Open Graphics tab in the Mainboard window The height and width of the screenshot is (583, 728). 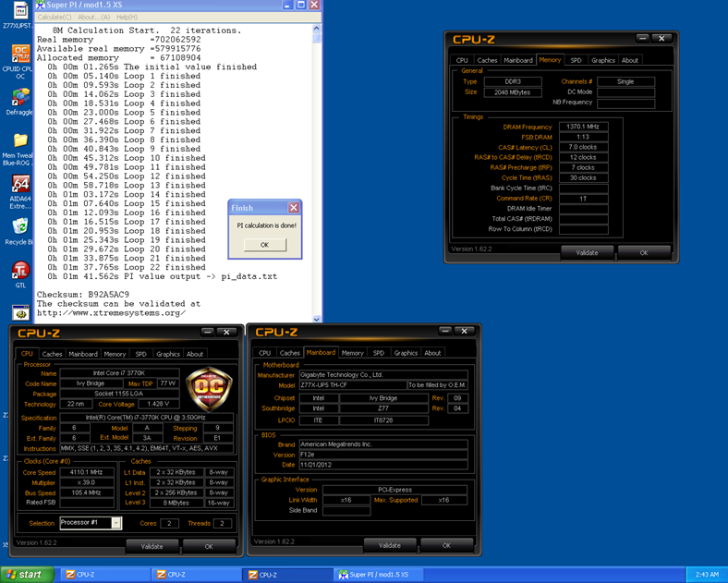[406, 353]
